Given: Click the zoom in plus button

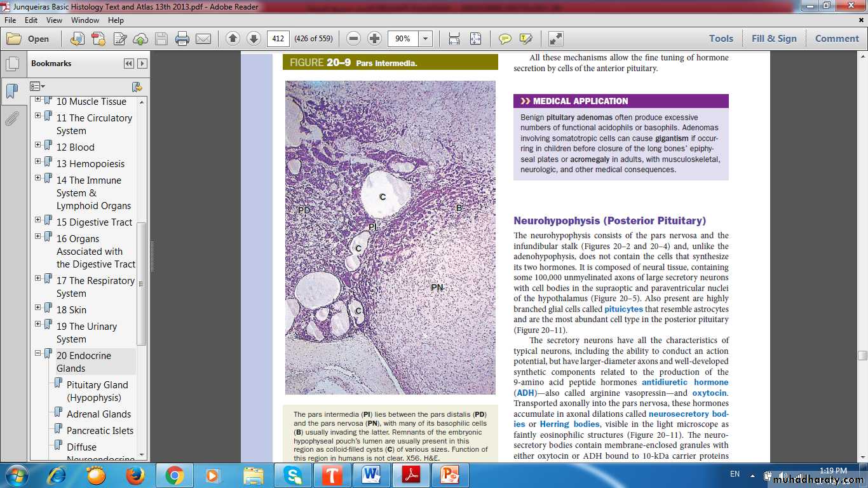Looking at the screenshot, I should pyautogui.click(x=375, y=39).
